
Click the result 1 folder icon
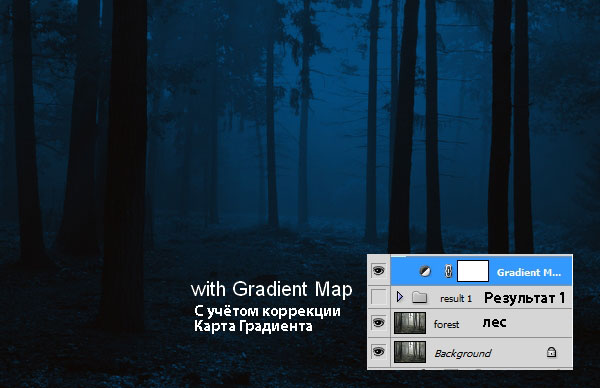[x=419, y=297]
